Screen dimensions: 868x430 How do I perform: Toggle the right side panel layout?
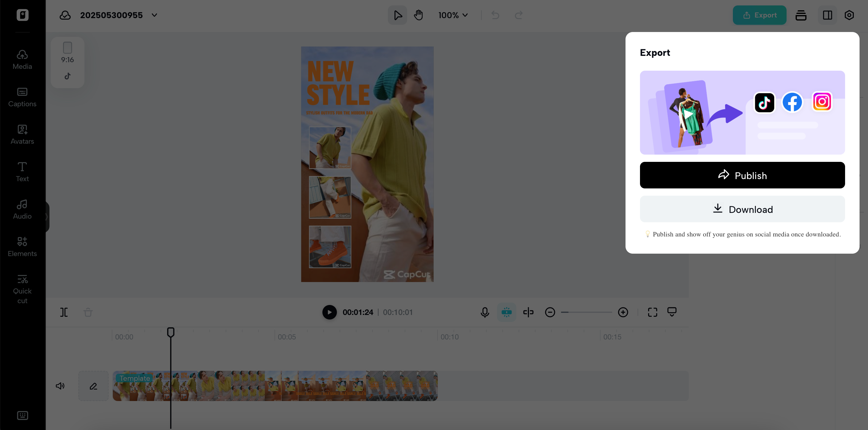click(x=827, y=15)
